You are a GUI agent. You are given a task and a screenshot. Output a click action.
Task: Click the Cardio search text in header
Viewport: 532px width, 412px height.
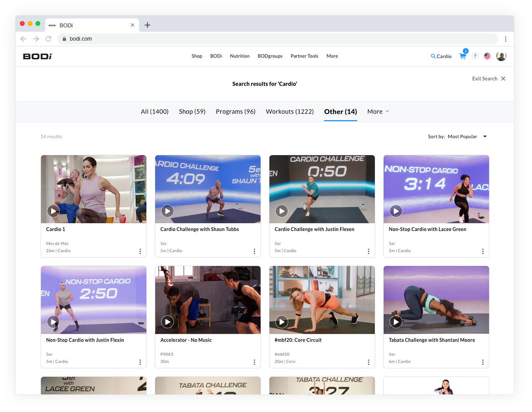[x=444, y=56]
